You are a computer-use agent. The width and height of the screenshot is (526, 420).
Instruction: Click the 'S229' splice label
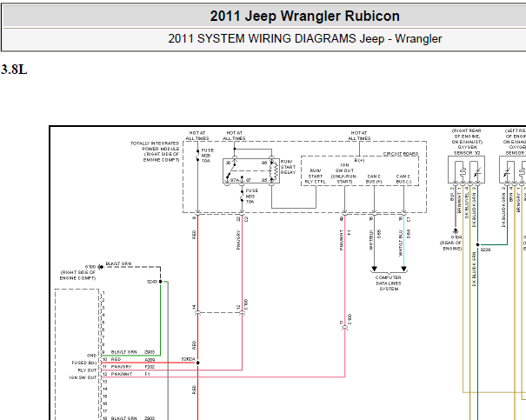pyautogui.click(x=485, y=250)
